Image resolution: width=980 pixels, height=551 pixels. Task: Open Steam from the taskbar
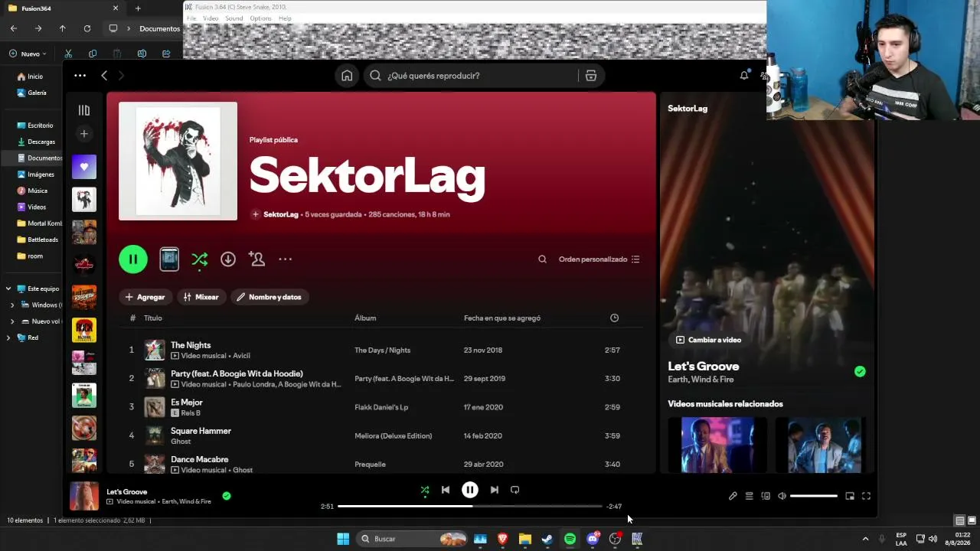[x=547, y=539]
